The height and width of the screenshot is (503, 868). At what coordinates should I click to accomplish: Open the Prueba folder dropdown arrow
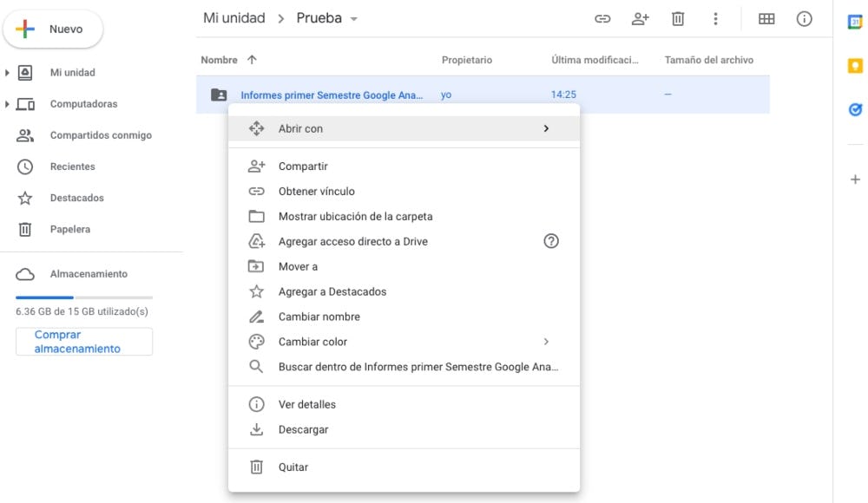[354, 19]
